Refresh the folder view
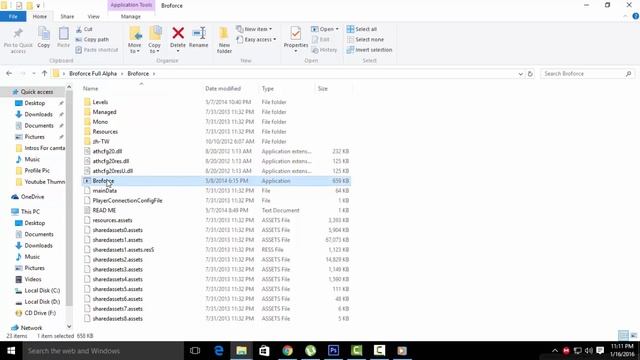Viewport: 640px width, 360px height. click(530, 74)
